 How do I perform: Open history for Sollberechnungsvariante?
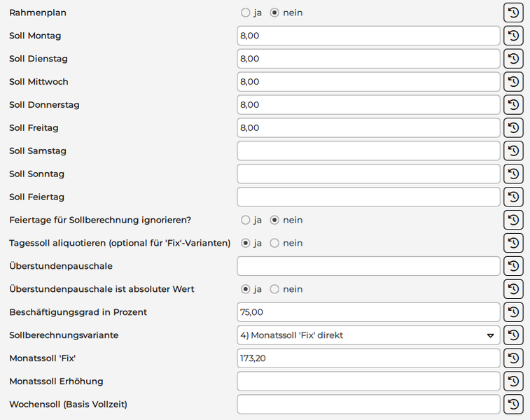click(x=513, y=335)
